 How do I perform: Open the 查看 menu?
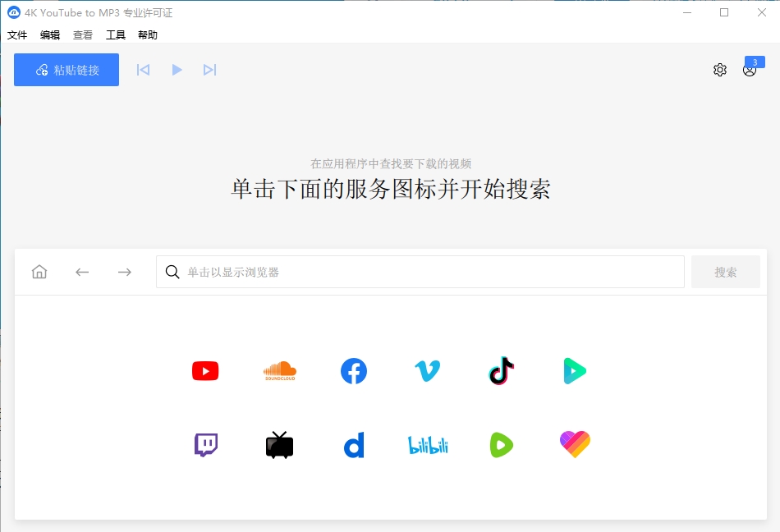coord(83,34)
